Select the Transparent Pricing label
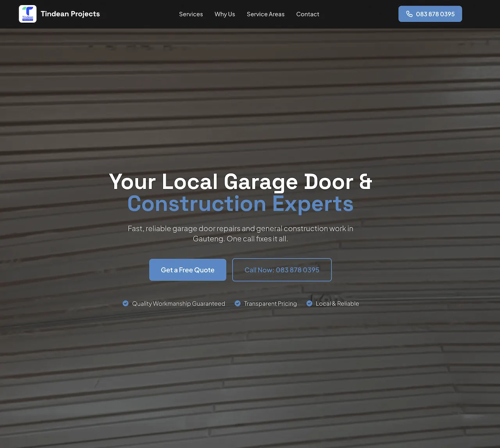 (x=270, y=303)
